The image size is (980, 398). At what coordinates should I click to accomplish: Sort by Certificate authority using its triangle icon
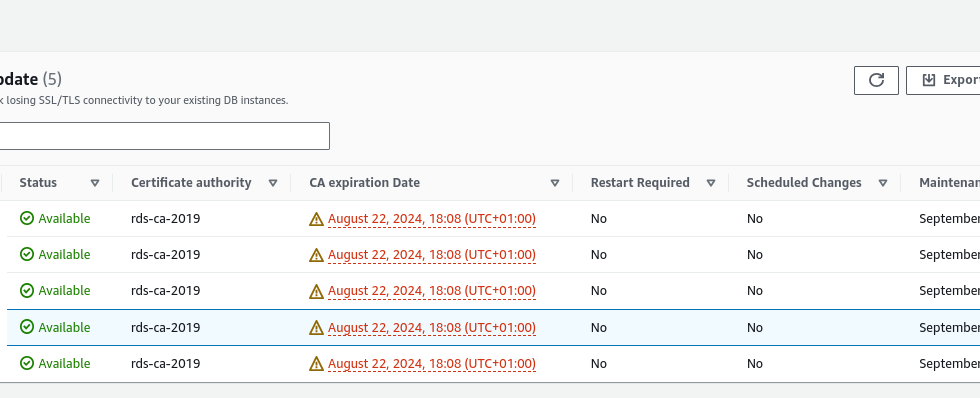(x=273, y=183)
